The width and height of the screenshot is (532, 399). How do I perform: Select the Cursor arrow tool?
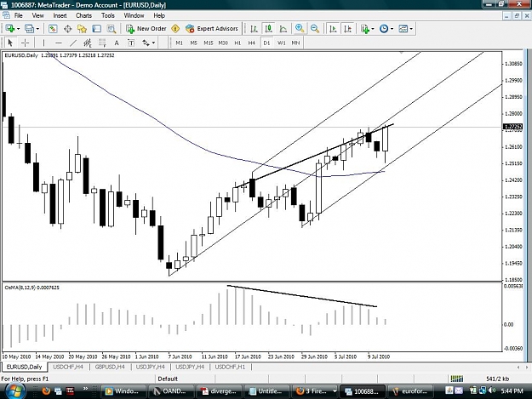10,43
